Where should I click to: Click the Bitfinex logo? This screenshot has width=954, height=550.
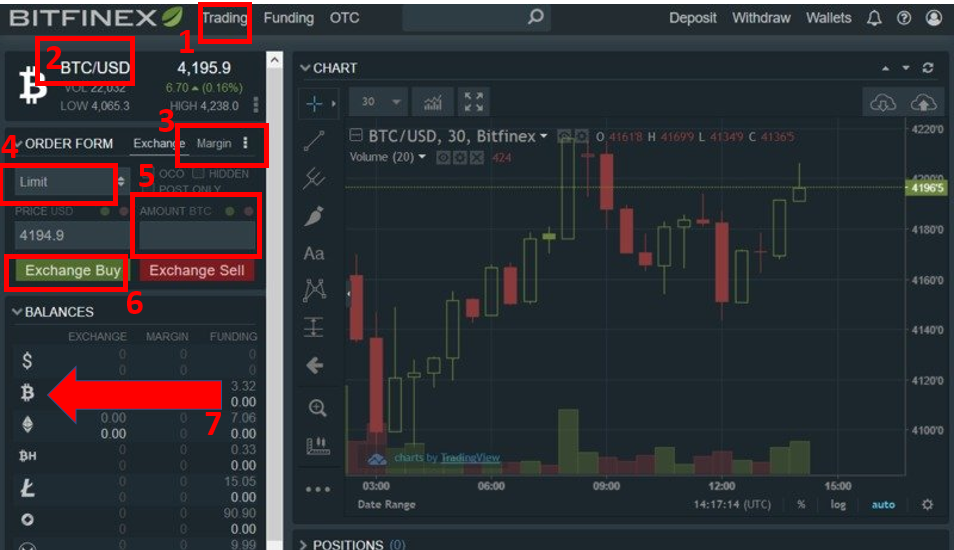96,18
